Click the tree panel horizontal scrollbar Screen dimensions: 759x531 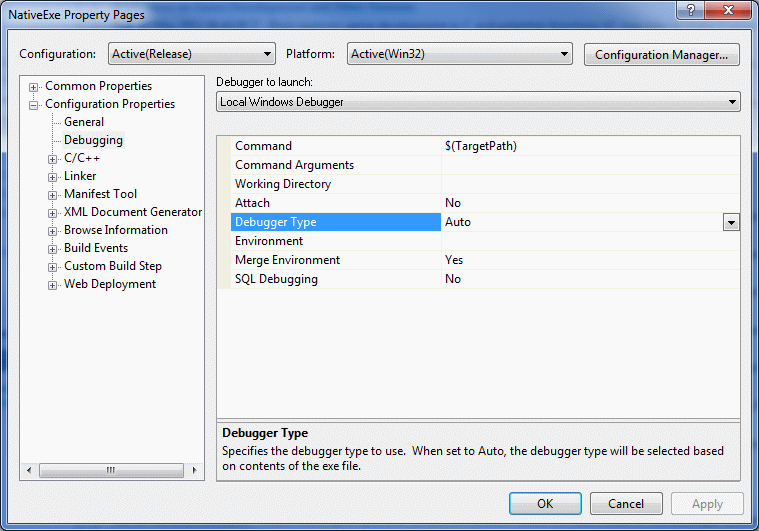pos(110,470)
